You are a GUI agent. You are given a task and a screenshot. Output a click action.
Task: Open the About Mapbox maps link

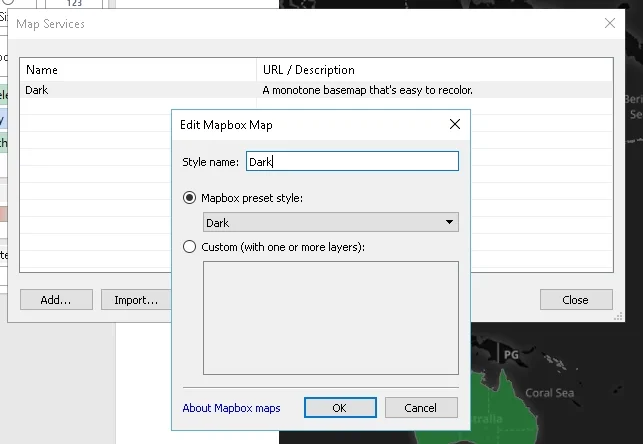tap(231, 408)
